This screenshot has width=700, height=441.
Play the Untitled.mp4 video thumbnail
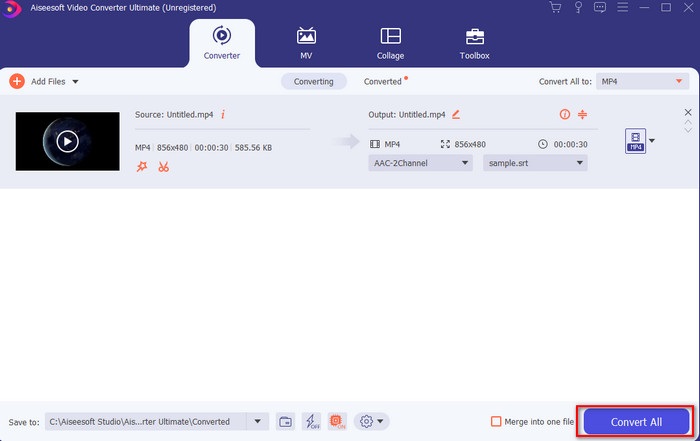click(67, 141)
